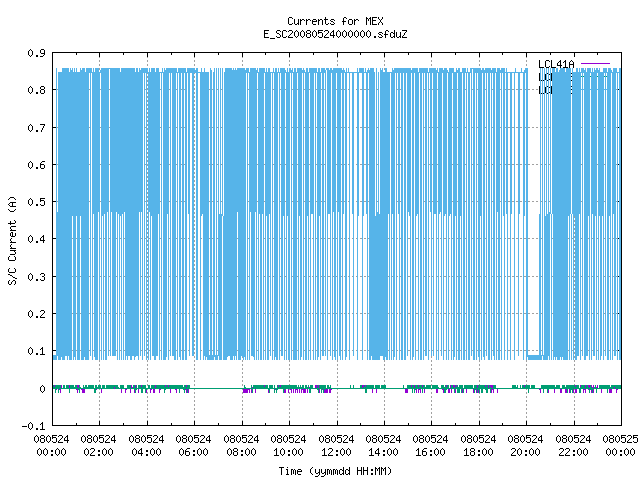
Task: Click the x-axis time label "12:00"
Action: click(x=336, y=452)
